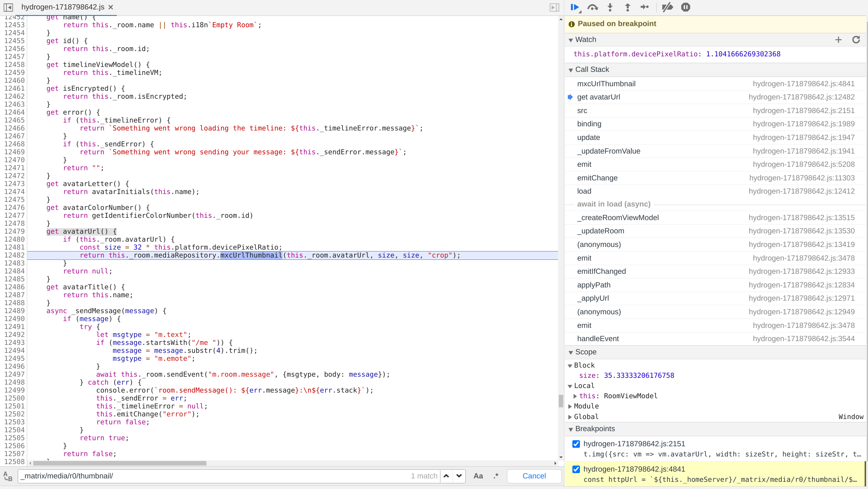The height and width of the screenshot is (489, 868).
Task: Collapse the Watch section
Action: pyautogui.click(x=571, y=40)
